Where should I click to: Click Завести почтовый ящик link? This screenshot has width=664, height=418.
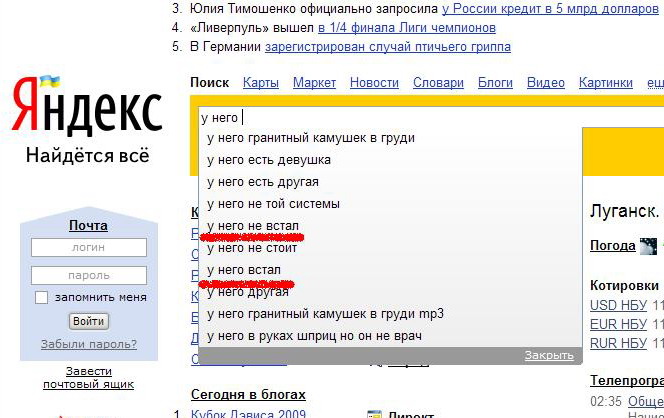(89, 377)
